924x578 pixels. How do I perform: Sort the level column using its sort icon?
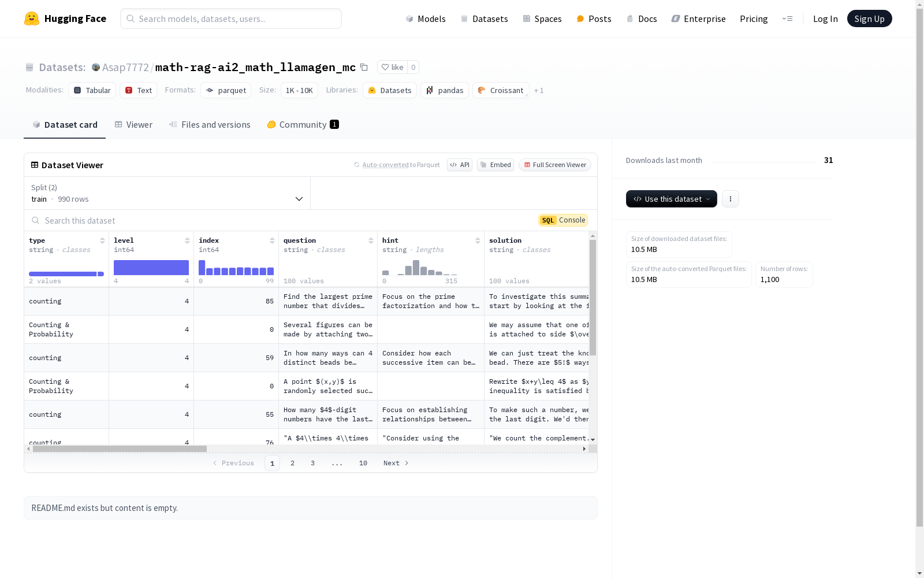tap(187, 240)
